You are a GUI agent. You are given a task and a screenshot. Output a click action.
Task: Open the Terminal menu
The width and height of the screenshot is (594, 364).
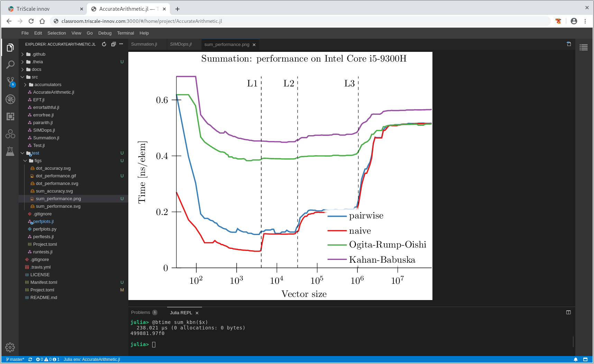pyautogui.click(x=126, y=33)
